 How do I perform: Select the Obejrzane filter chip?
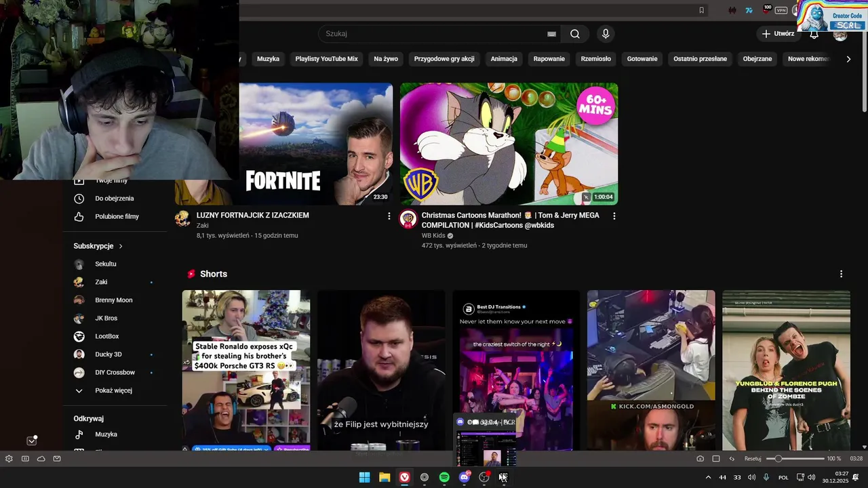coord(757,59)
